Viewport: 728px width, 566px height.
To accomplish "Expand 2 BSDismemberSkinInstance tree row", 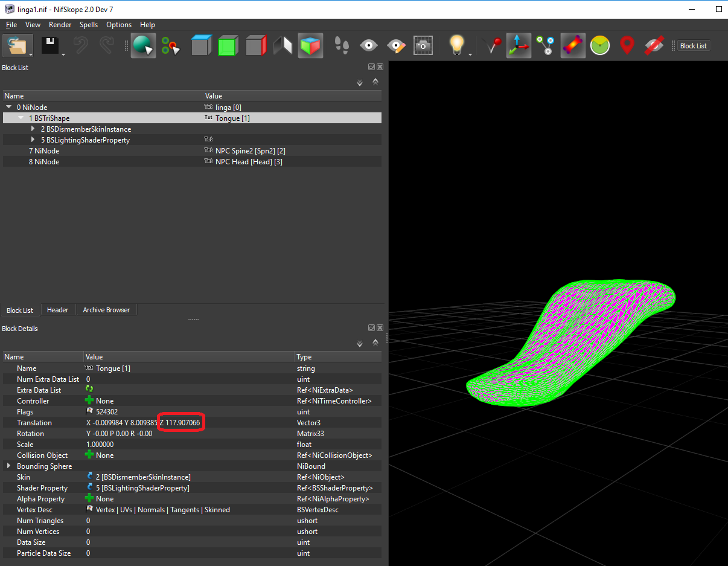I will pos(33,129).
